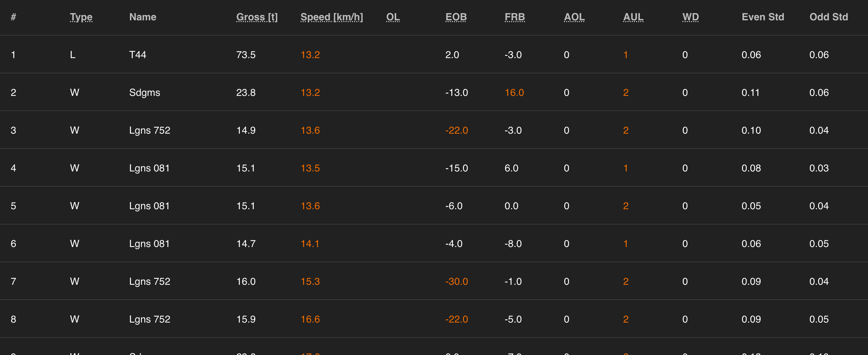Click the OL column header
This screenshot has width=868, height=355.
pyautogui.click(x=393, y=17)
